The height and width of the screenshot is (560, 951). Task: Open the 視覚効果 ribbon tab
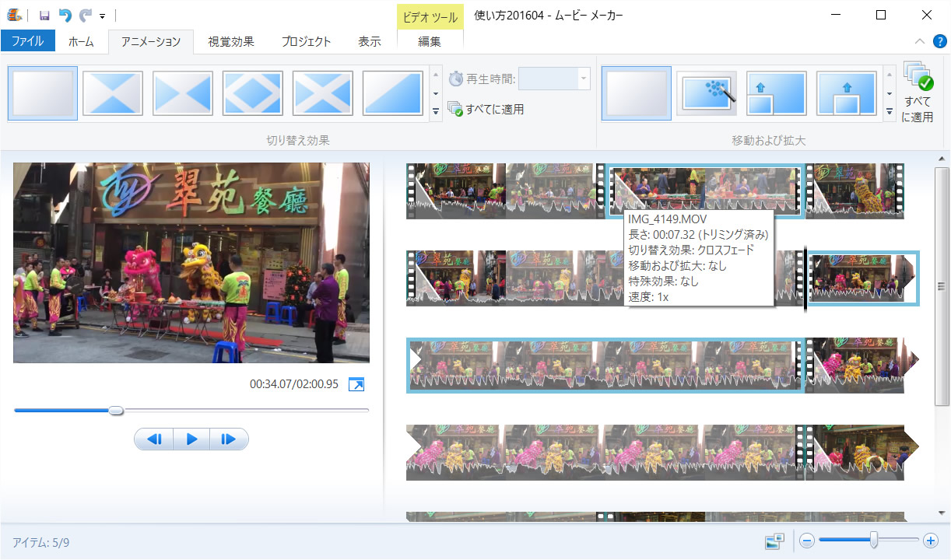coord(231,41)
